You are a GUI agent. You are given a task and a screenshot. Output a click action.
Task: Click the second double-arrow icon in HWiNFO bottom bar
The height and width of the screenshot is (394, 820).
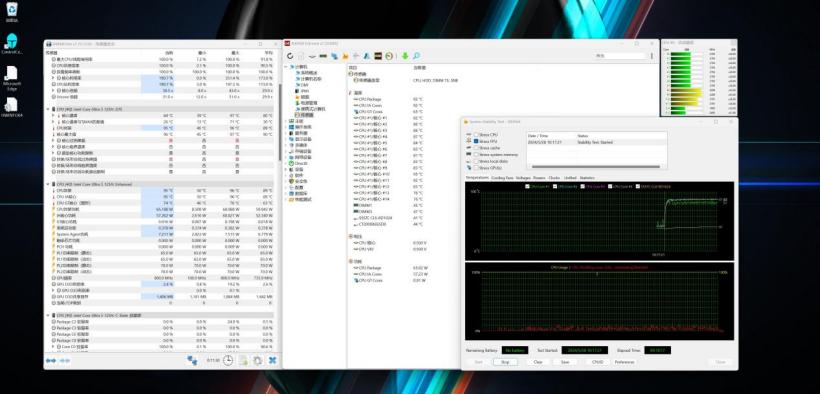[x=65, y=361]
